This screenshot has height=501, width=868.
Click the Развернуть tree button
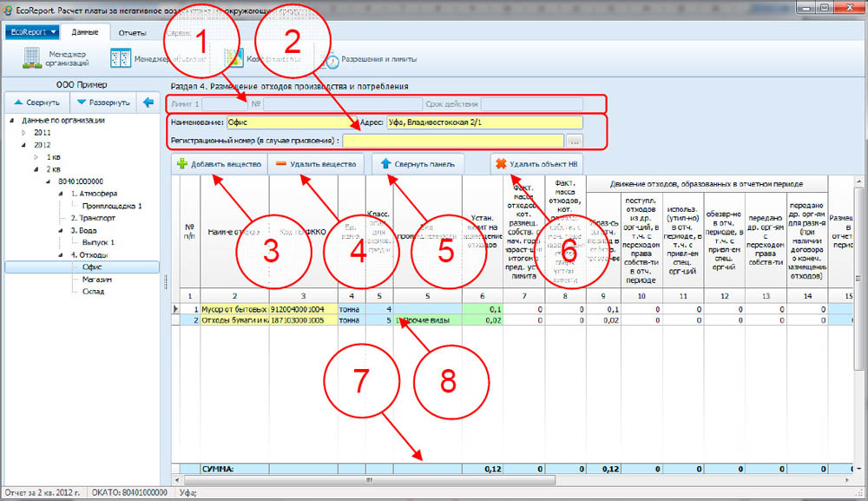pos(103,102)
